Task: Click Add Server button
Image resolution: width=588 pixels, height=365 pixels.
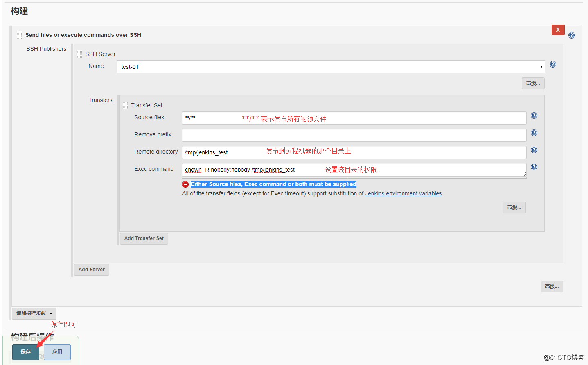Action: (x=92, y=270)
